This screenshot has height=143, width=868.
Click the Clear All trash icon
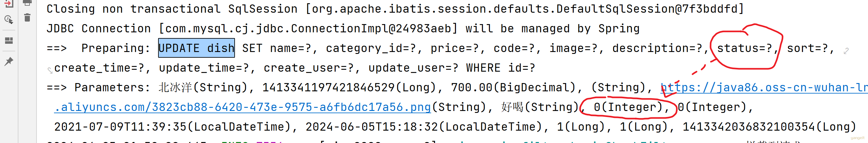tap(27, 17)
